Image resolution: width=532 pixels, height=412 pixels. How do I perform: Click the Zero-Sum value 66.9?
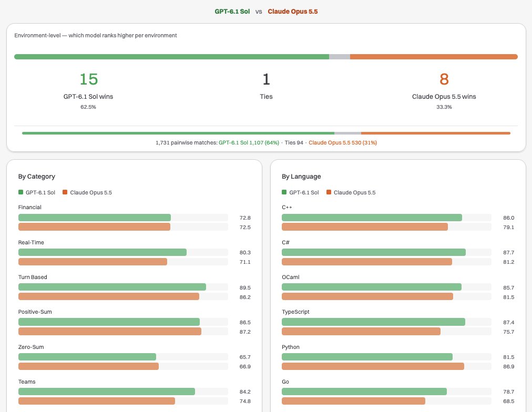245,367
